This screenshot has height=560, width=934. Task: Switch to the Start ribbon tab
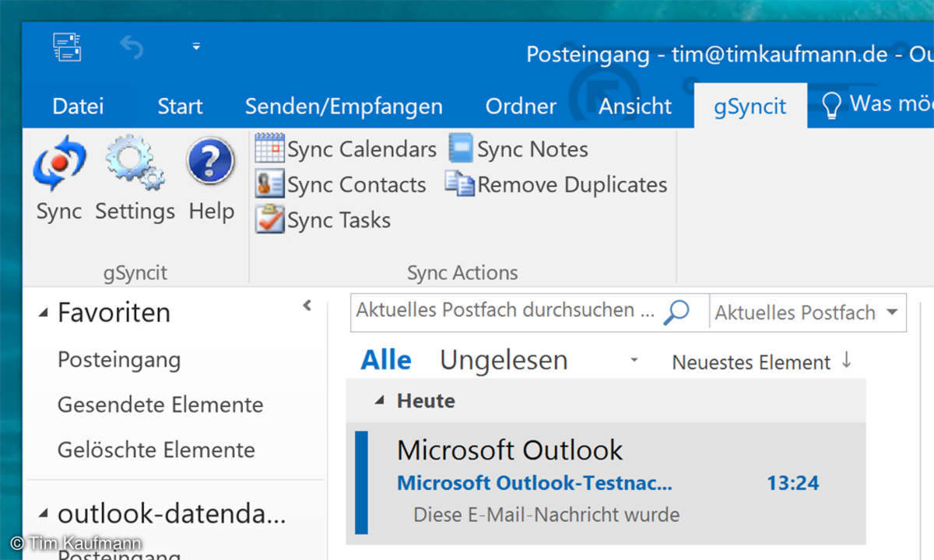[180, 106]
